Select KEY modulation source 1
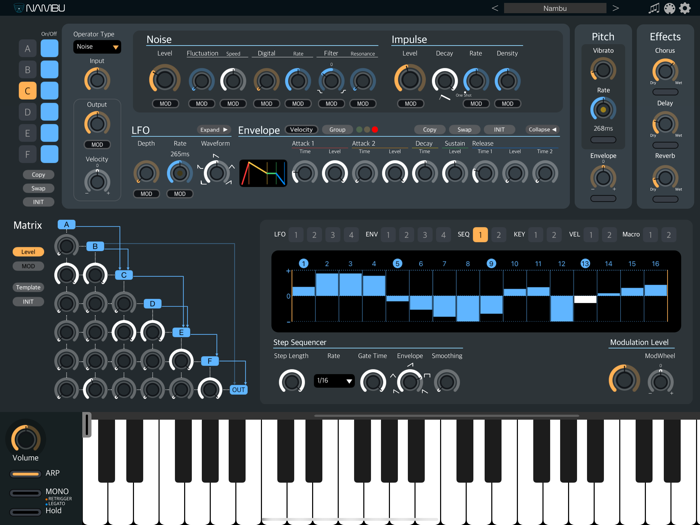This screenshot has height=525, width=700. (536, 235)
